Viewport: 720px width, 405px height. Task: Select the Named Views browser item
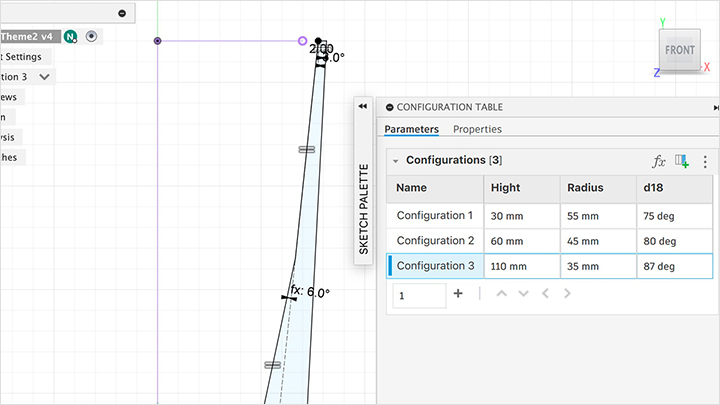[9, 97]
